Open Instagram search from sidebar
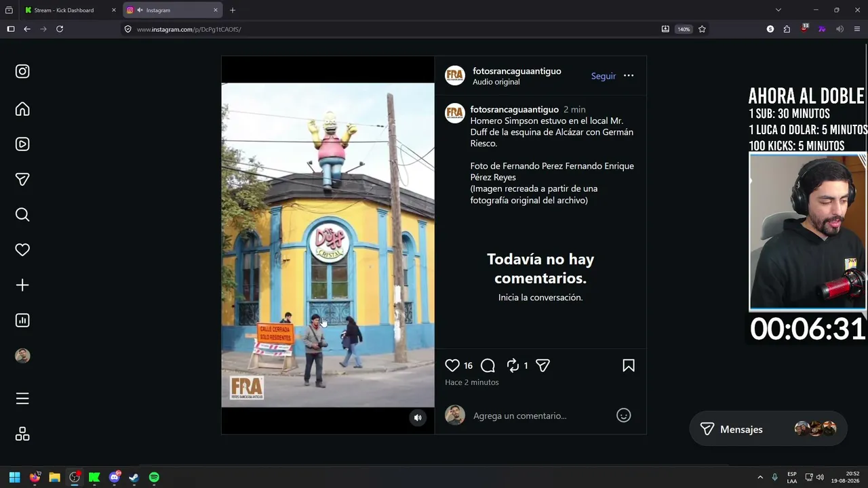Screen dimensions: 868x488 (x=22, y=215)
